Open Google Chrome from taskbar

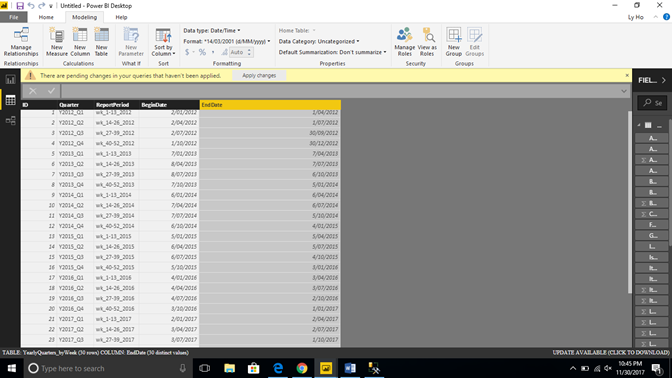302,368
